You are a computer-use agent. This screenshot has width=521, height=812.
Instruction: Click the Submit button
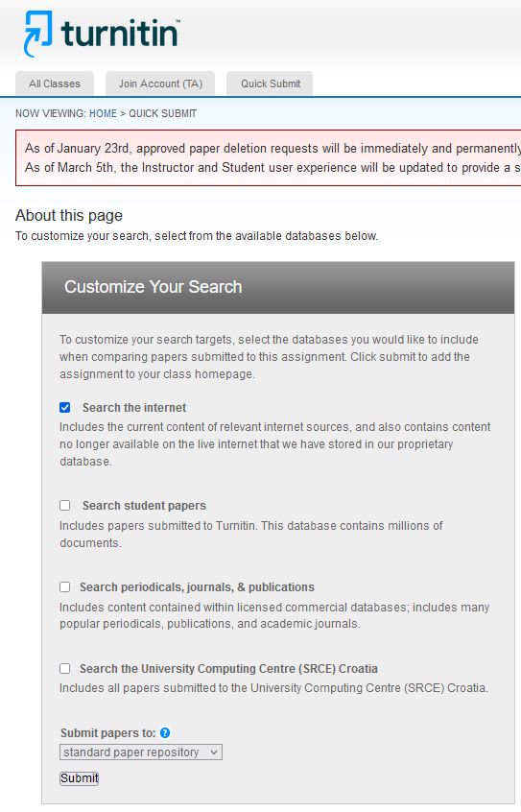79,778
